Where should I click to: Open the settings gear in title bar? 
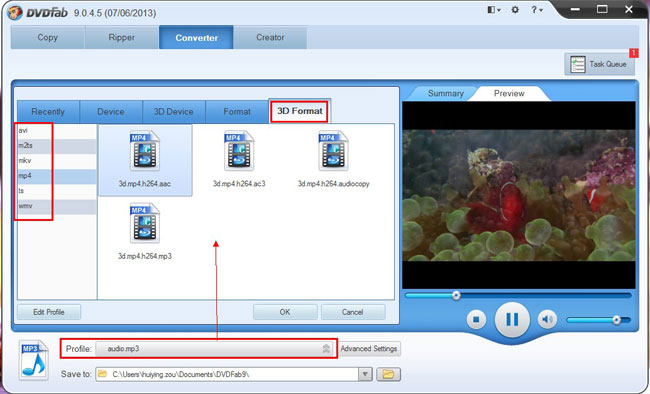pos(515,10)
